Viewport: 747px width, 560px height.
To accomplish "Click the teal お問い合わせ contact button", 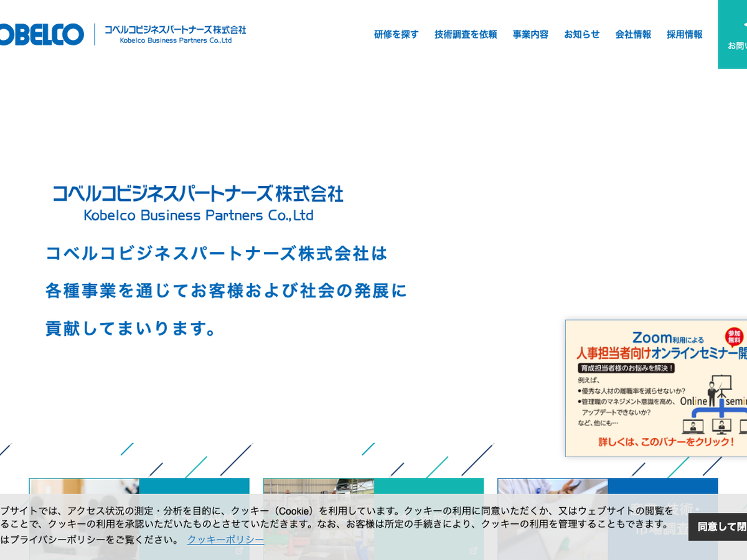I will tap(733, 34).
